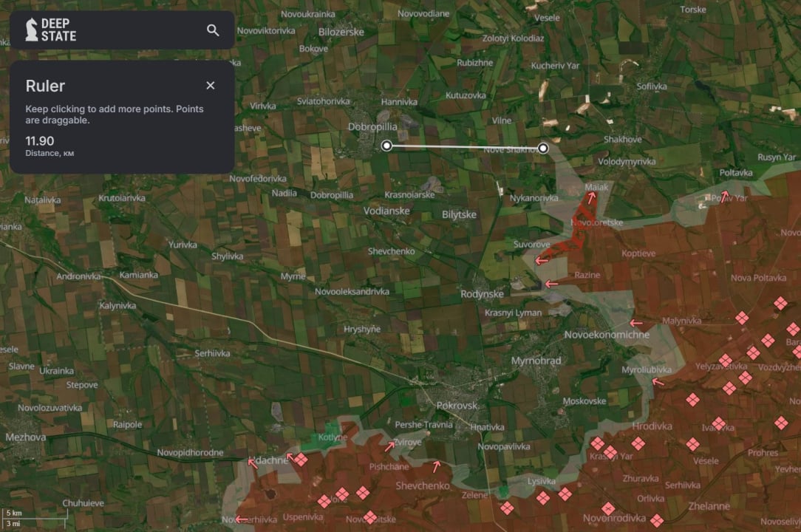
Task: Click the unit marker above Ivanivka
Action: tap(719, 423)
